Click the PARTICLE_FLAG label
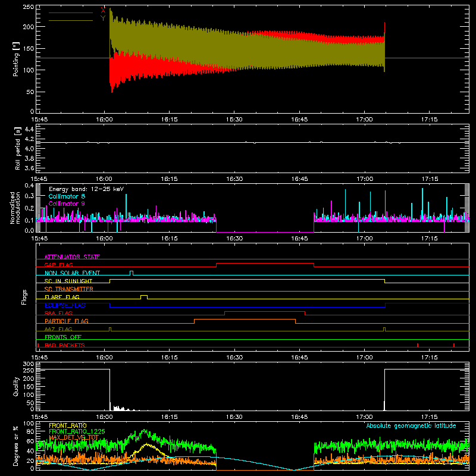The image size is (476, 476). (67, 321)
